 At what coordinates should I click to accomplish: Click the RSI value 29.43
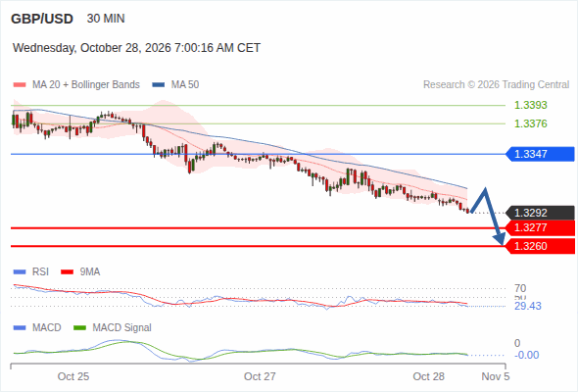click(528, 306)
